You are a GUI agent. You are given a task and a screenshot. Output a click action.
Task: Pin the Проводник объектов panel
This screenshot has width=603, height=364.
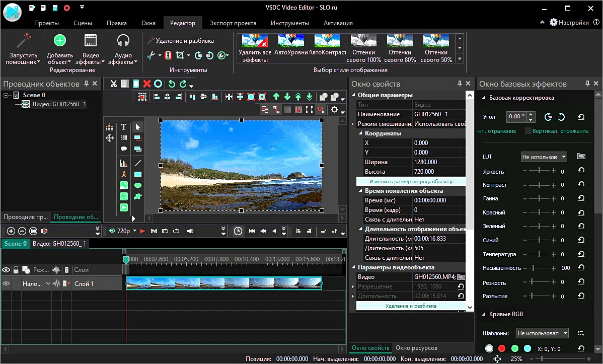86,84
